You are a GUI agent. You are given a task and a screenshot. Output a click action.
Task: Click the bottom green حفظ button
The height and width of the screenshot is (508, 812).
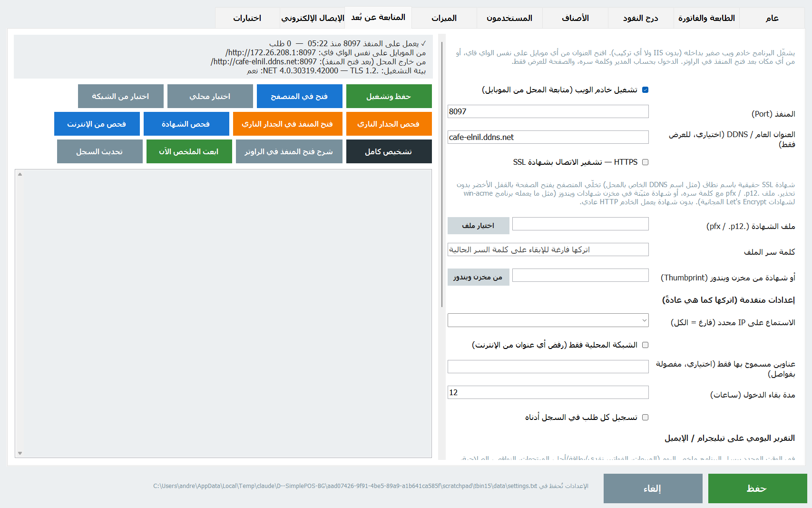[758, 488]
